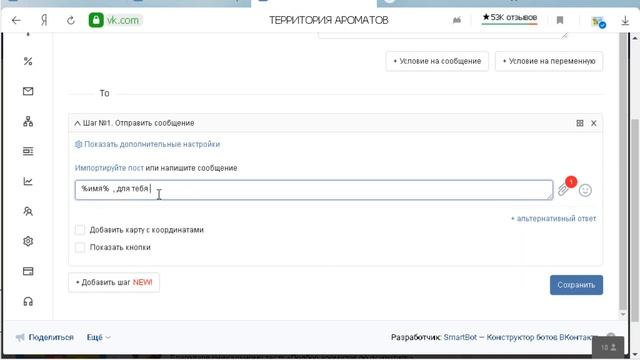Image resolution: width=640 pixels, height=360 pixels.
Task: Open the support headphones sidebar icon
Action: pyautogui.click(x=28, y=301)
